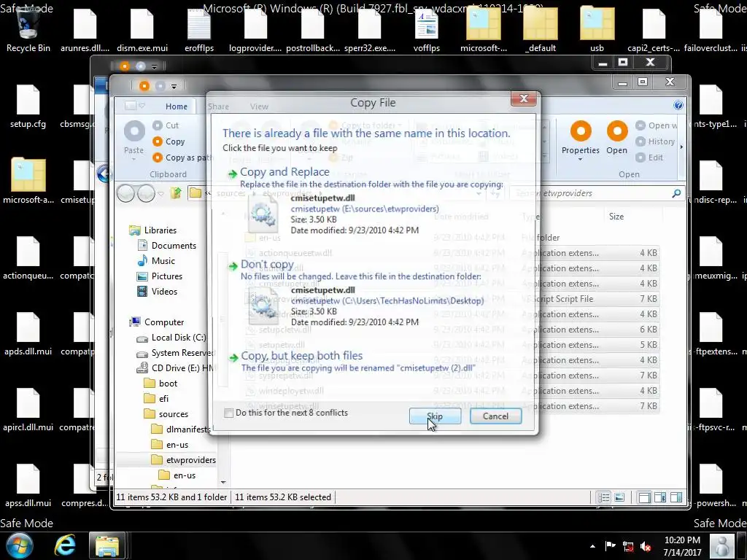
Task: Click the Edit ribbon command
Action: point(650,157)
